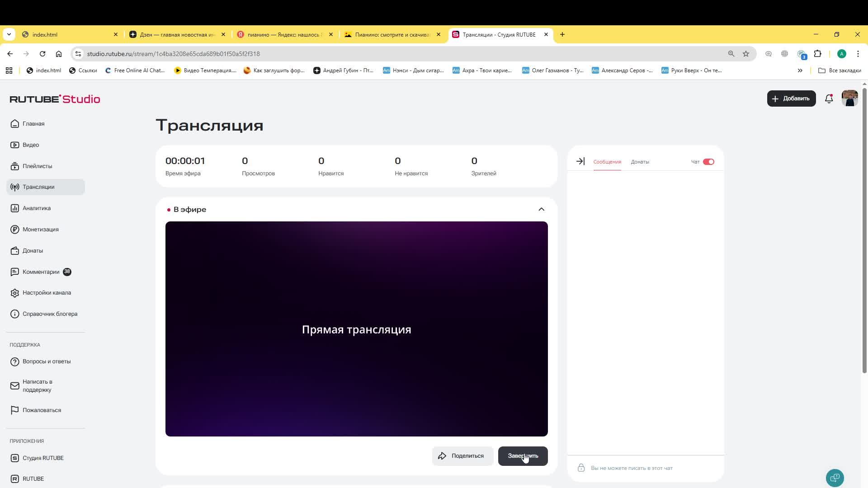Viewport: 868px width, 488px height.
Task: Click the Добавить button
Action: tap(792, 99)
